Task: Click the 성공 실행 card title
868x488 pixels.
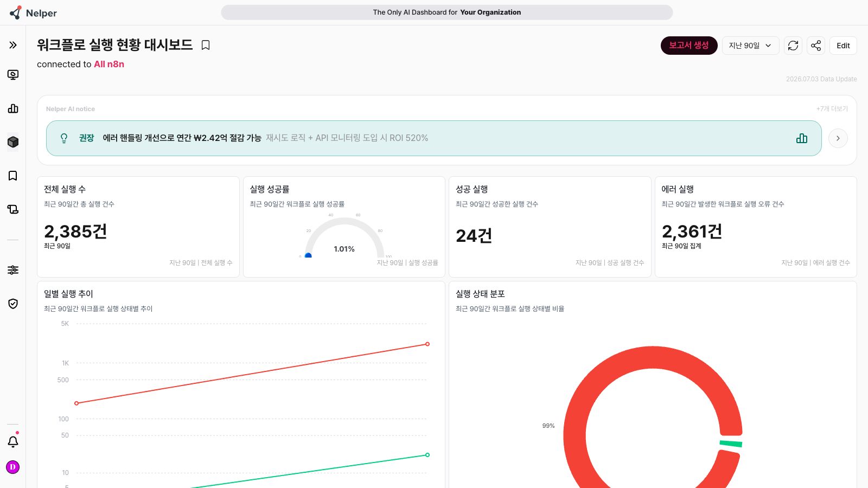Action: (472, 189)
